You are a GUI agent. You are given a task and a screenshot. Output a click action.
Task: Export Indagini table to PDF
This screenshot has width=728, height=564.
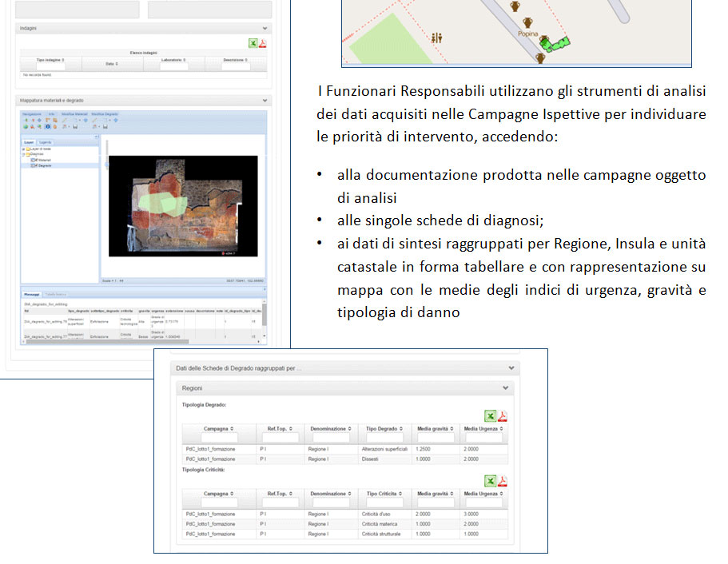(x=262, y=43)
